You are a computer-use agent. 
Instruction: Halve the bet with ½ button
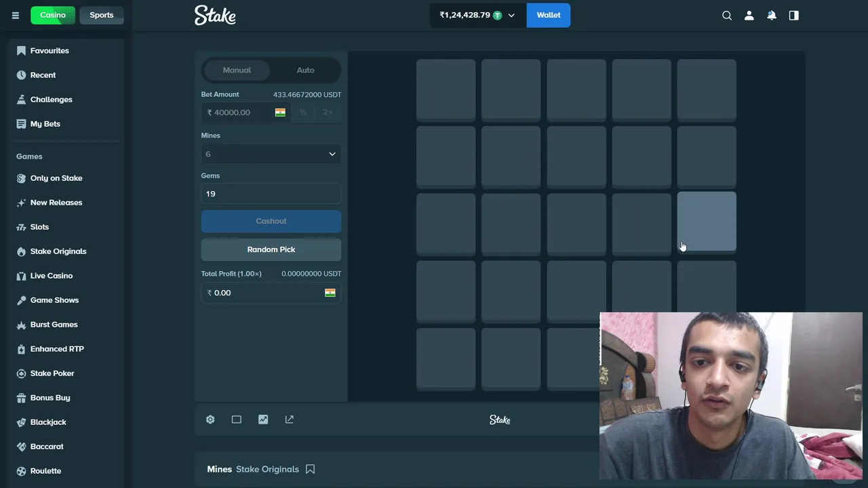pyautogui.click(x=303, y=113)
